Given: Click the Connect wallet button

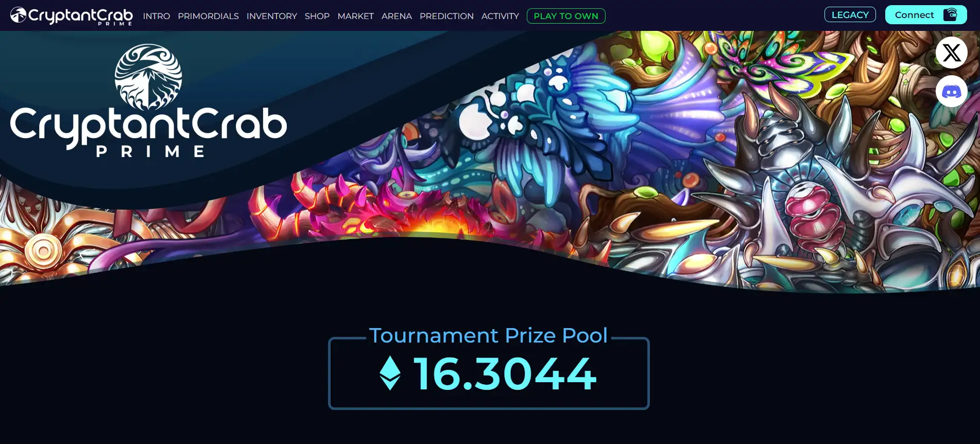Looking at the screenshot, I should (x=926, y=14).
